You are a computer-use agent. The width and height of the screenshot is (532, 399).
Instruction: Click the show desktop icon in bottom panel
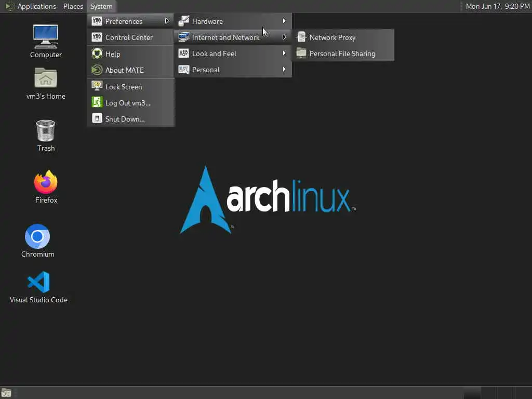(6, 393)
